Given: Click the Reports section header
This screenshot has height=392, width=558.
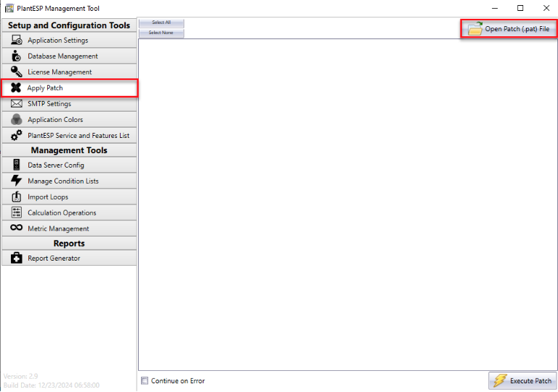Looking at the screenshot, I should point(69,243).
